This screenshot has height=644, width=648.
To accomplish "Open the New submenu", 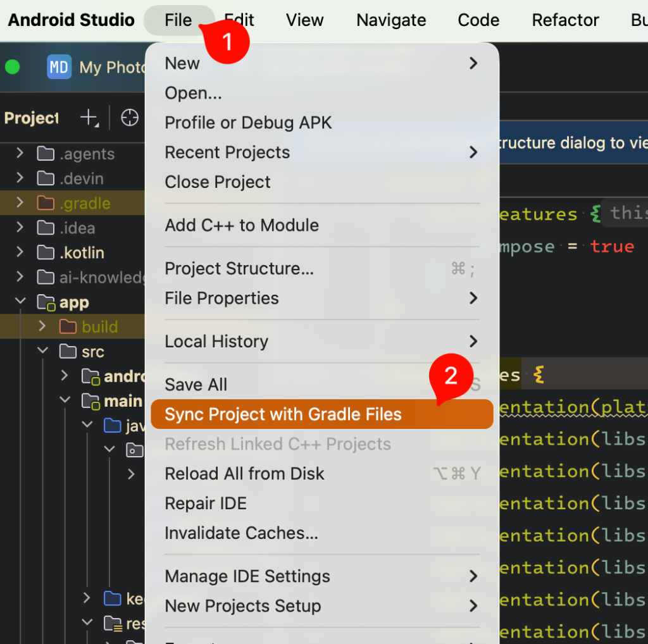I will [322, 63].
